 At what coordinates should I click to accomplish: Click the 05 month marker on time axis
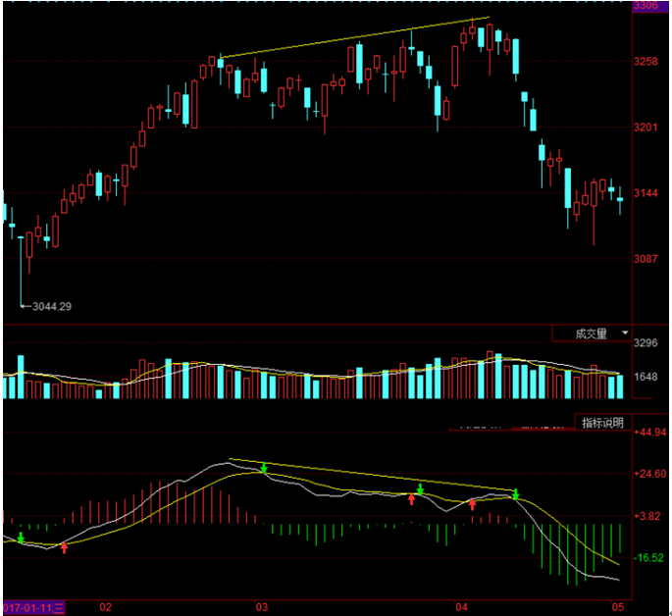pyautogui.click(x=618, y=606)
